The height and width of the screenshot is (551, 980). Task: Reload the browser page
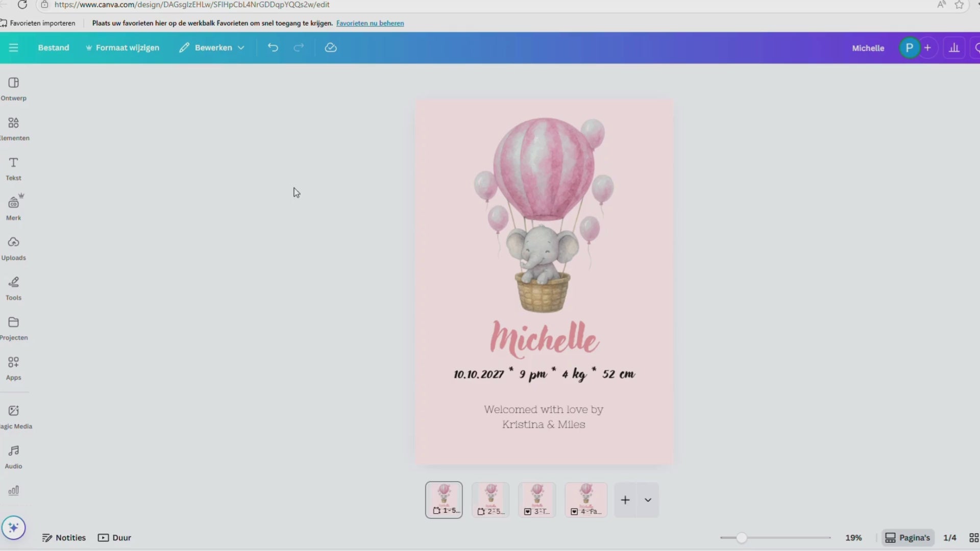pyautogui.click(x=22, y=5)
